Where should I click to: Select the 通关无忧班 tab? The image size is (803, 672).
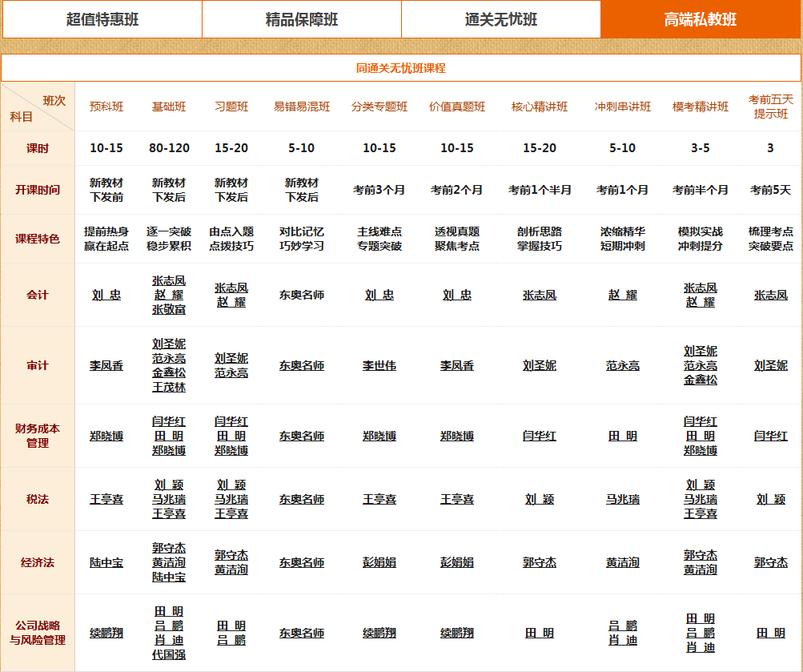(500, 19)
